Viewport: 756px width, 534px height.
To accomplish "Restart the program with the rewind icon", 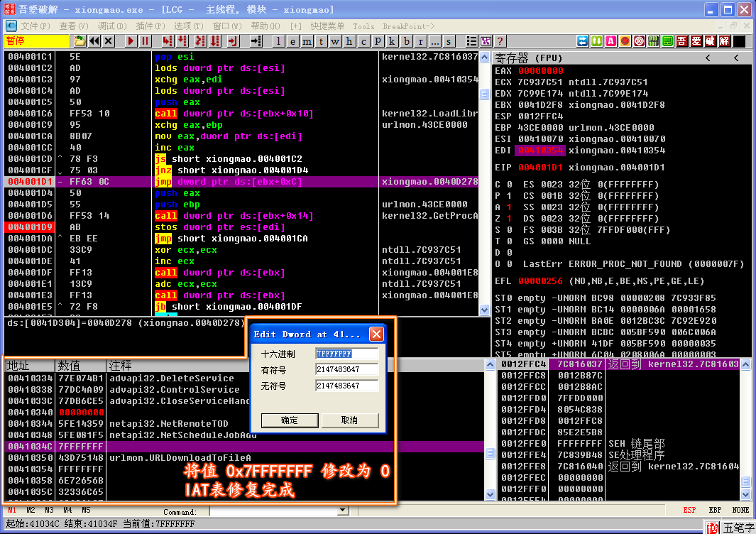I will click(x=94, y=41).
